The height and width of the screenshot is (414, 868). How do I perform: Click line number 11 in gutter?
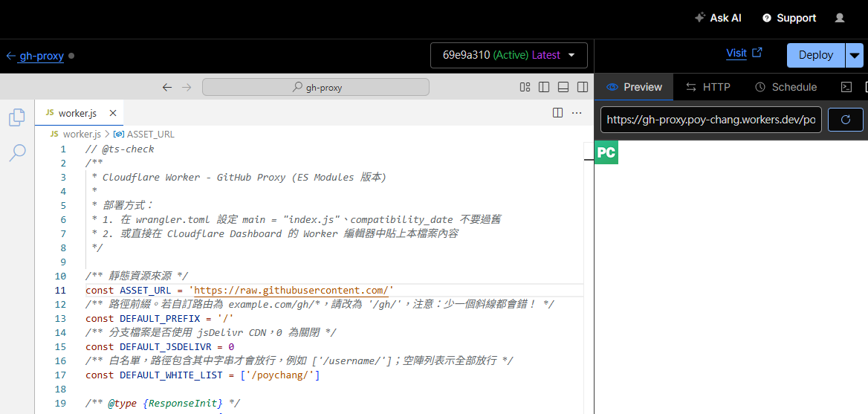tap(60, 290)
